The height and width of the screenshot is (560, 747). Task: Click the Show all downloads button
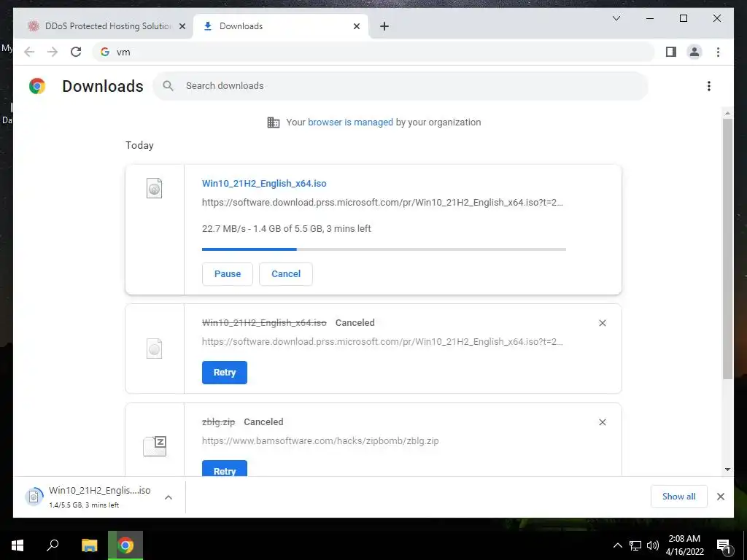(x=679, y=497)
